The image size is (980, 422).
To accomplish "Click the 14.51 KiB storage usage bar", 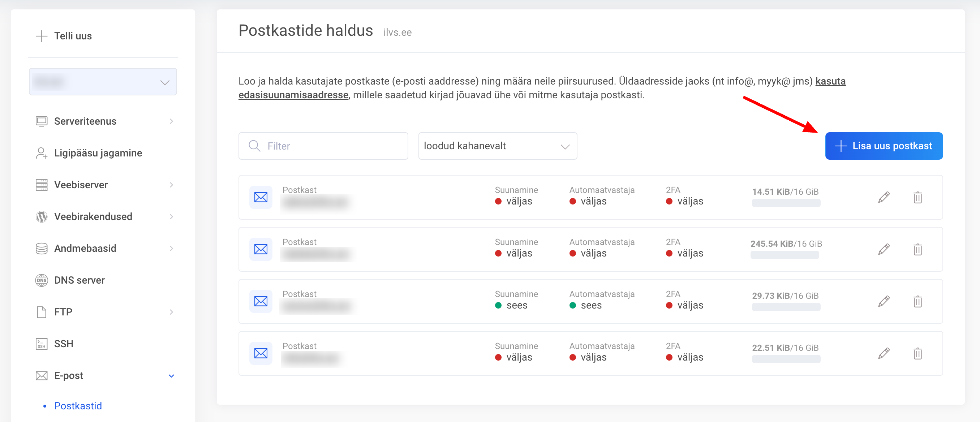I will click(786, 203).
